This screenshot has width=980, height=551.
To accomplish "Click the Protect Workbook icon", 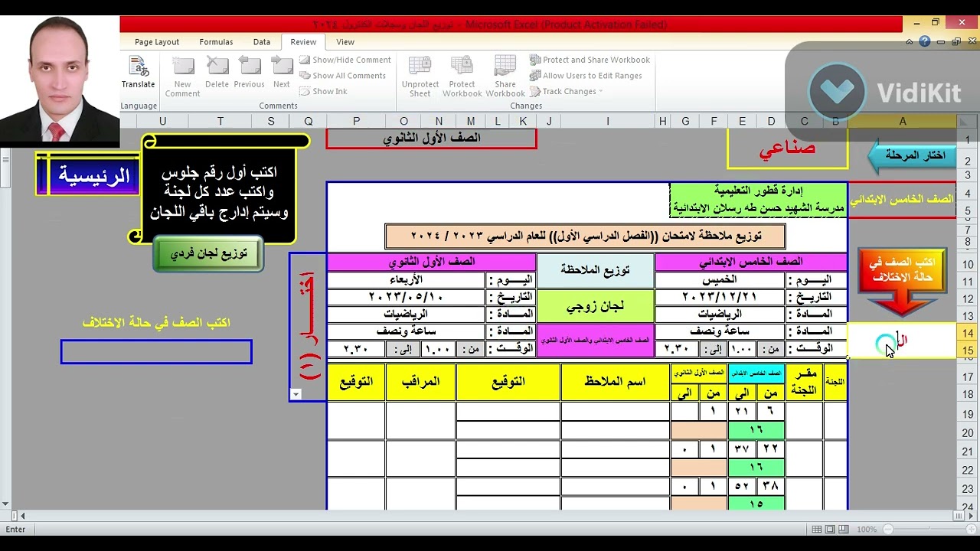I will (x=462, y=77).
